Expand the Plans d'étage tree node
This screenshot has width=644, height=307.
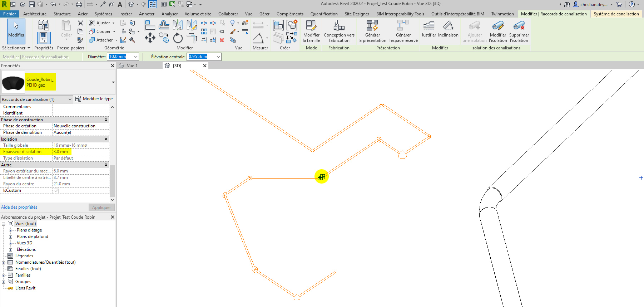coord(10,230)
